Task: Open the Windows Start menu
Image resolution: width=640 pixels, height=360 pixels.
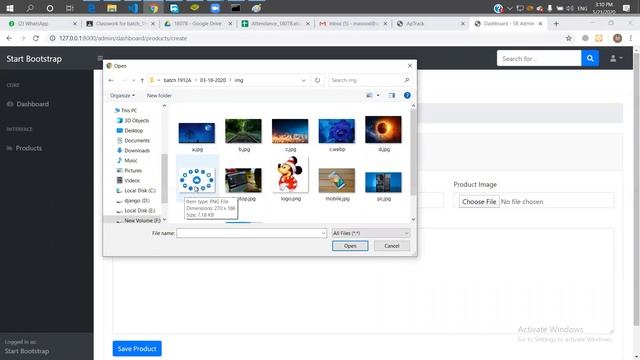Action: (x=10, y=8)
